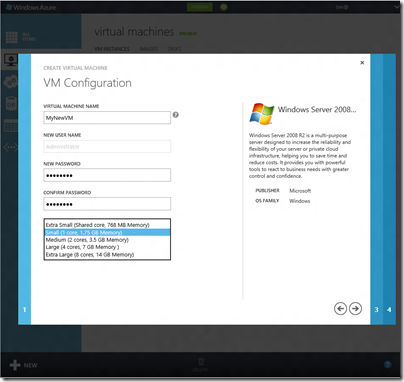Jump to wizard step 1
The height and width of the screenshot is (382, 404).
pos(24,310)
